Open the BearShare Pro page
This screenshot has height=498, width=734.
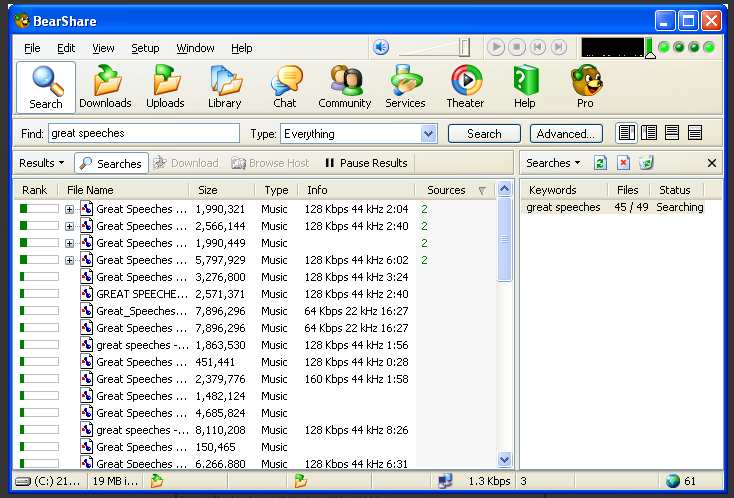click(586, 88)
